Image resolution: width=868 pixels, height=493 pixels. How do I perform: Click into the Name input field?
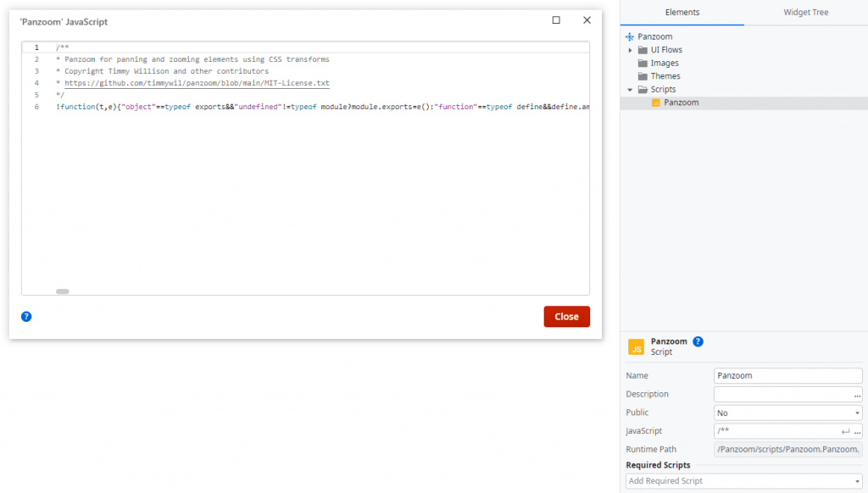click(x=787, y=376)
